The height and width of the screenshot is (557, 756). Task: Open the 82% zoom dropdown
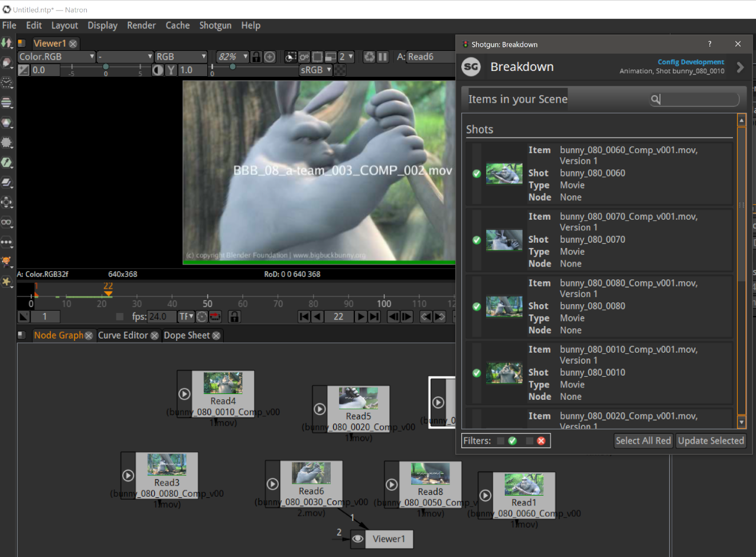coord(233,57)
